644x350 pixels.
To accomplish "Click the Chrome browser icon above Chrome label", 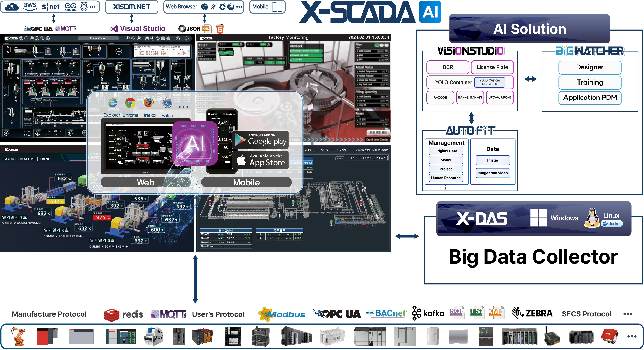I will point(130,103).
